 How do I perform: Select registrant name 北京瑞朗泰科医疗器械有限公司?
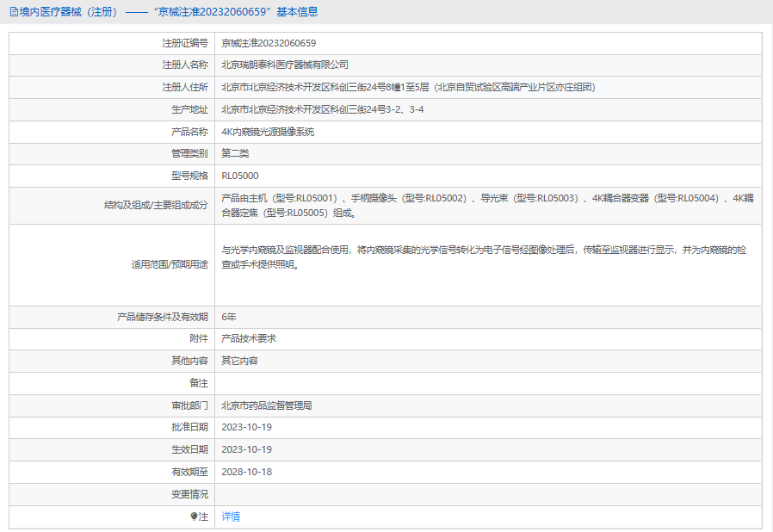285,65
